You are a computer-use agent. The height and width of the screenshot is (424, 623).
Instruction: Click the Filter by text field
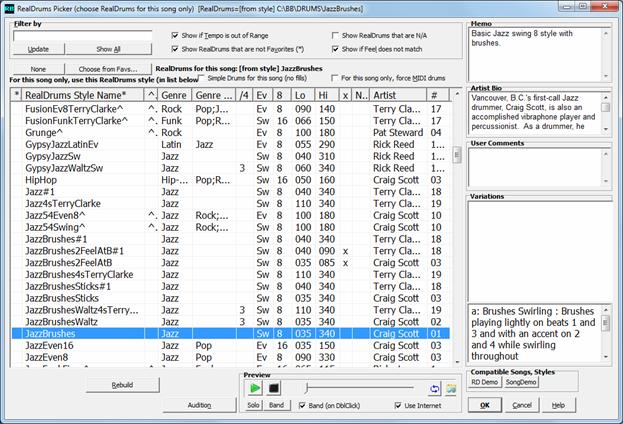click(83, 36)
